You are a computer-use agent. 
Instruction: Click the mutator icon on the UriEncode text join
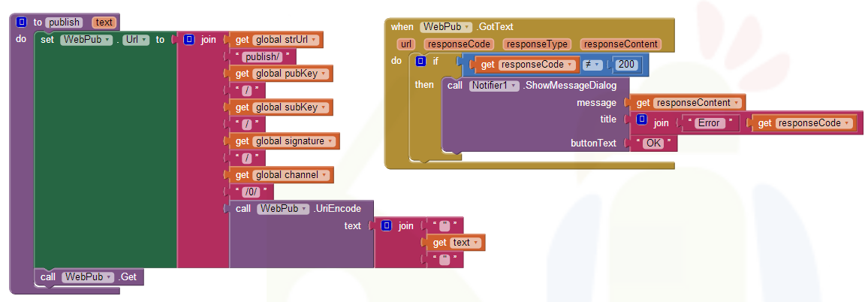point(386,225)
